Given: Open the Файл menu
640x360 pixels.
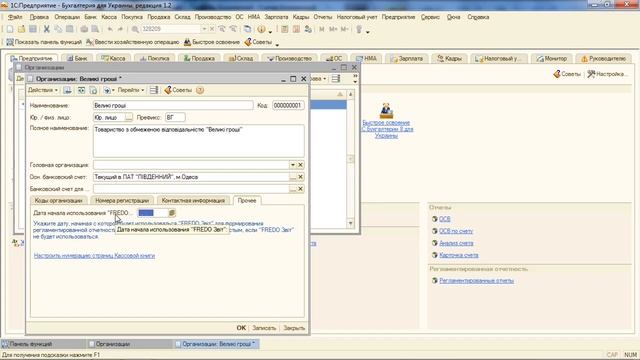Looking at the screenshot, I should click(15, 17).
